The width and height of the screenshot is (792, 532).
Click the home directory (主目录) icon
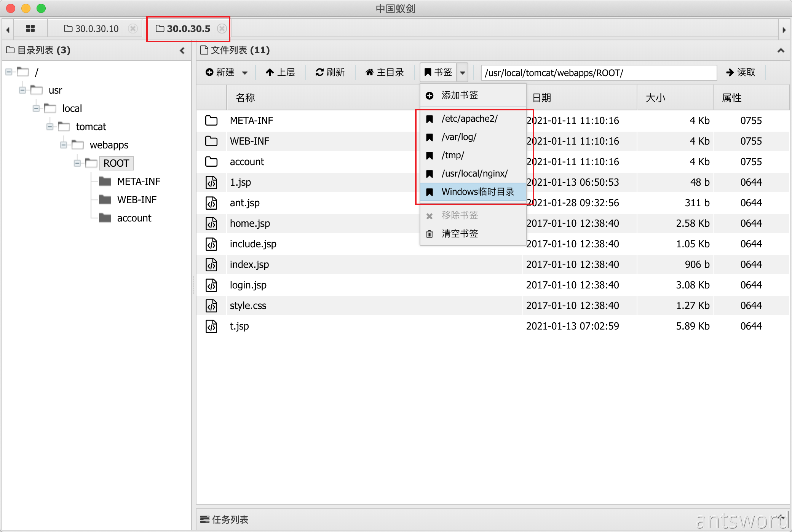pyautogui.click(x=369, y=72)
